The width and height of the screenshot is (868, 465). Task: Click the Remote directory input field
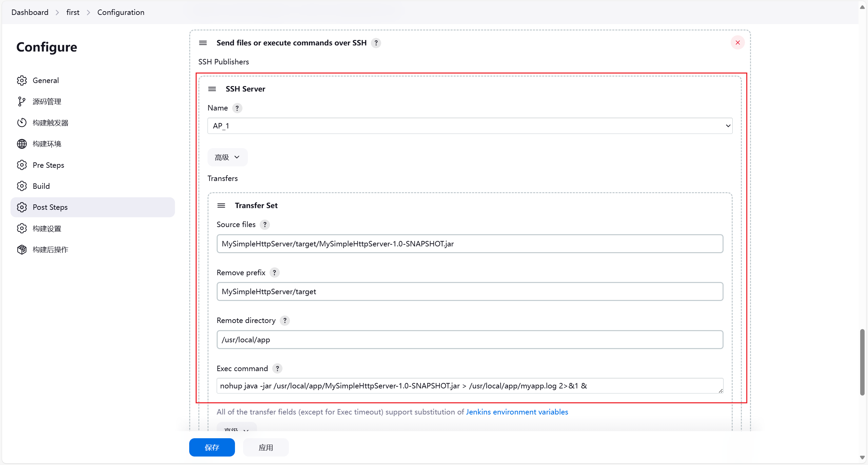pyautogui.click(x=470, y=340)
